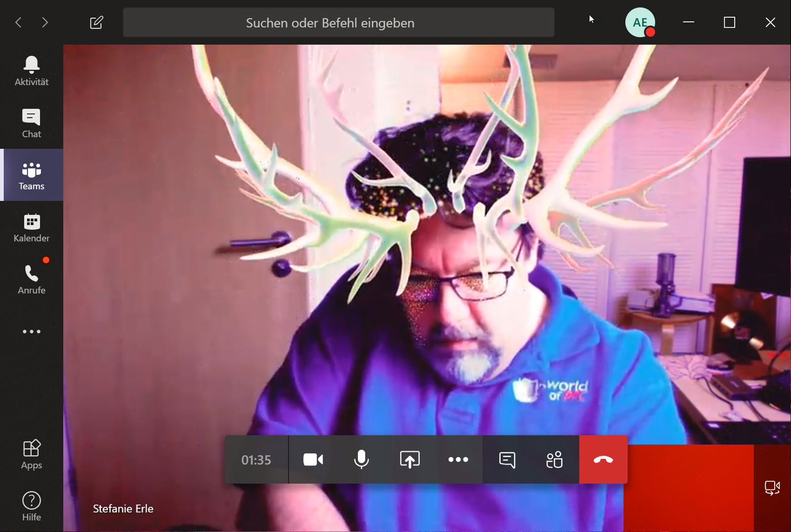Show the meeting conversation panel
Screen dimensions: 791x532
[507, 460]
